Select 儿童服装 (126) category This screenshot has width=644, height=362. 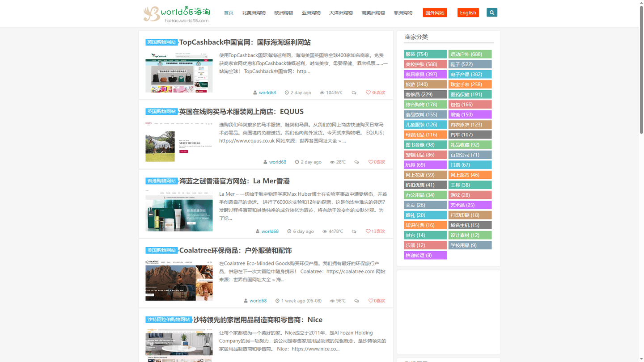point(425,125)
